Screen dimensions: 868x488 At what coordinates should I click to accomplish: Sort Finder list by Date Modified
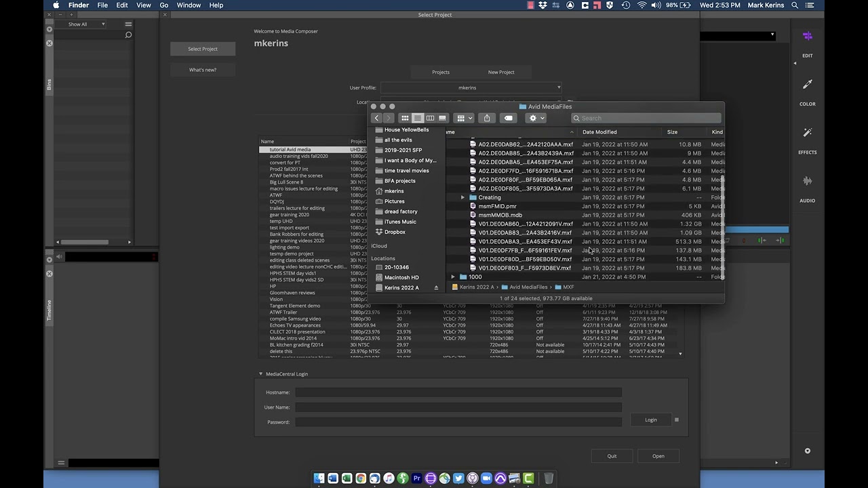(x=599, y=132)
